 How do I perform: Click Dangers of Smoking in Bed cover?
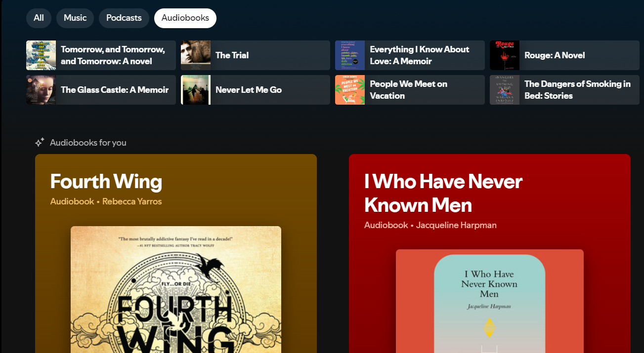(x=505, y=90)
